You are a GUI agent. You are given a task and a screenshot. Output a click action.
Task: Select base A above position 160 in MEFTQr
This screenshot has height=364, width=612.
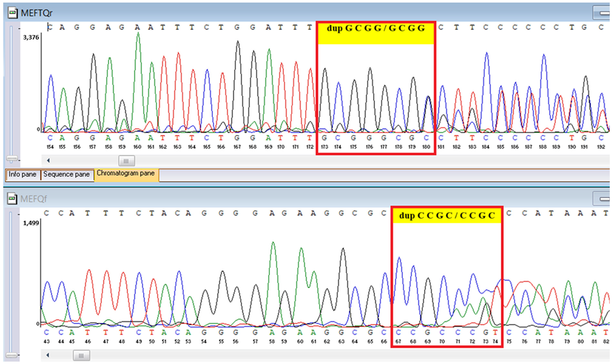pyautogui.click(x=137, y=137)
